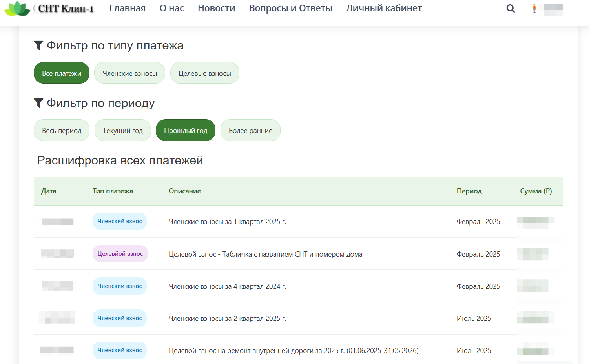Open the 'Новости' section
Image resolution: width=589 pixels, height=364 pixels.
click(216, 9)
